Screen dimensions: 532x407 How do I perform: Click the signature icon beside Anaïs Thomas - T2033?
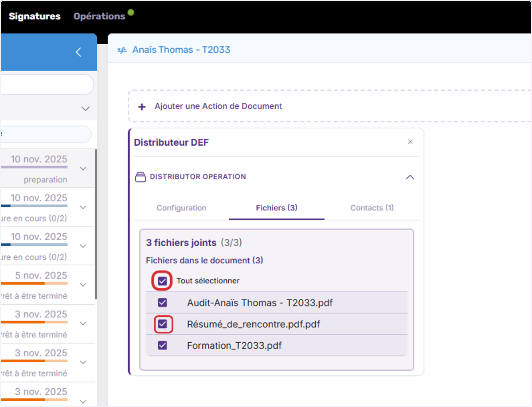122,50
